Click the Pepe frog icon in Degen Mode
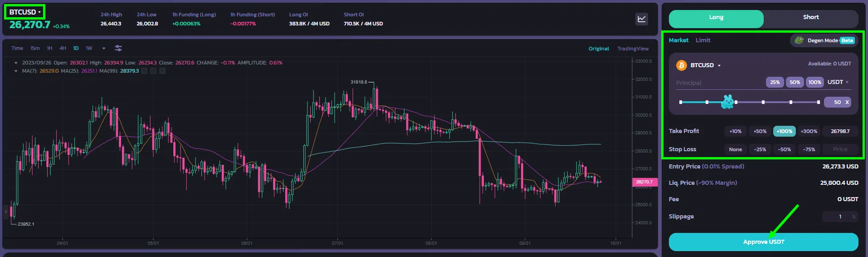The width and height of the screenshot is (868, 257). pyautogui.click(x=800, y=40)
